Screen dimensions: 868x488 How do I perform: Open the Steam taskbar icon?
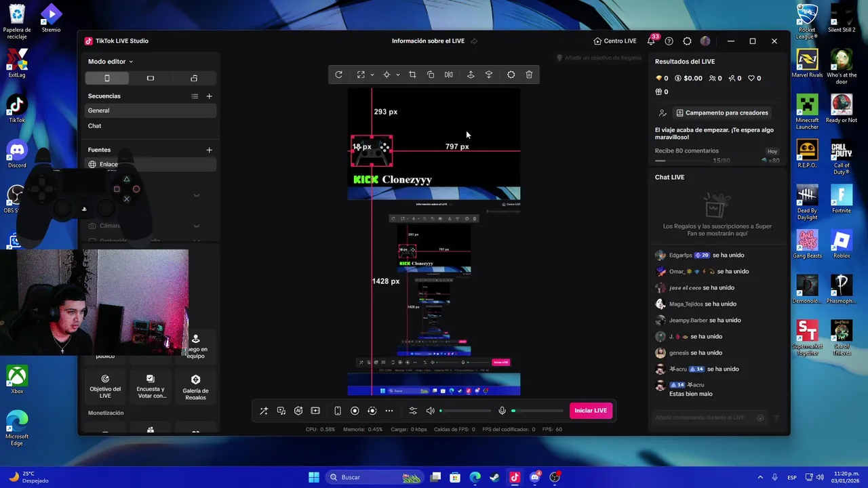[495, 477]
